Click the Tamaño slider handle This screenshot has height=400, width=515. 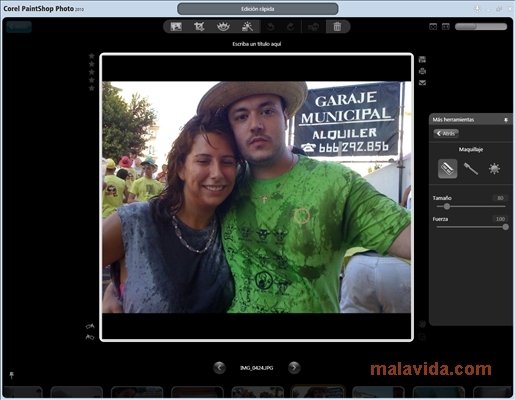click(447, 206)
